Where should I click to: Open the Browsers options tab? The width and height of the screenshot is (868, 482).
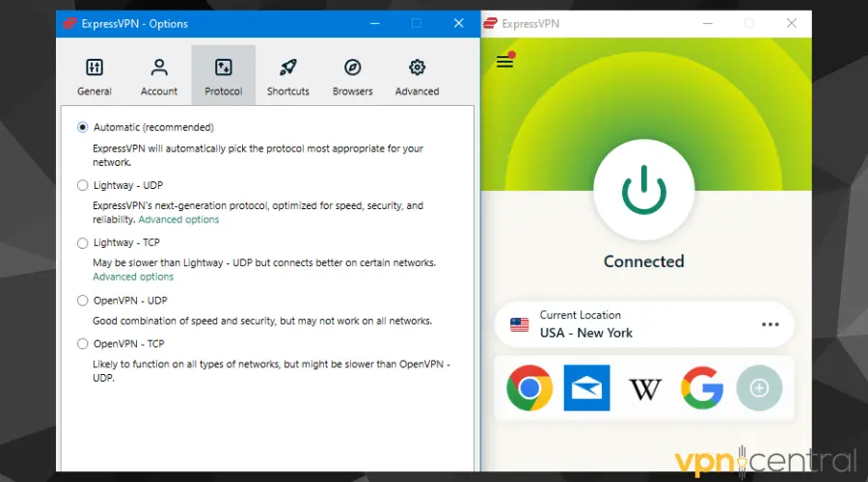[x=353, y=76]
